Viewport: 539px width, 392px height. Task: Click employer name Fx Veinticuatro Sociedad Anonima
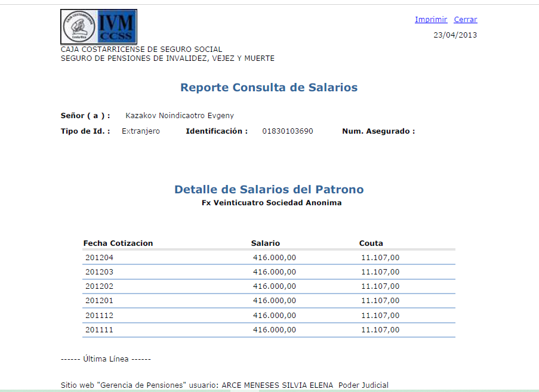272,203
